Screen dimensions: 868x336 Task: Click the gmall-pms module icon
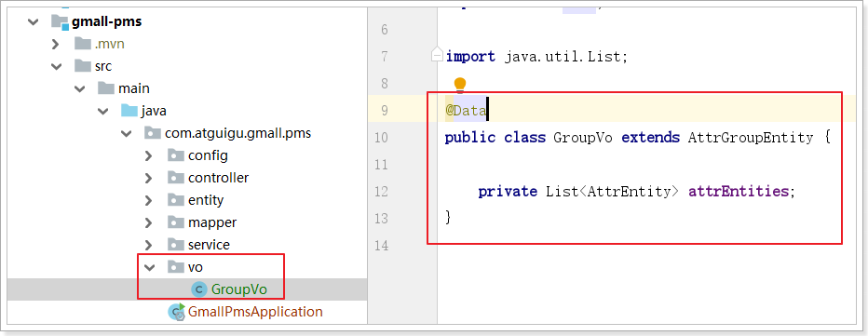click(x=60, y=22)
